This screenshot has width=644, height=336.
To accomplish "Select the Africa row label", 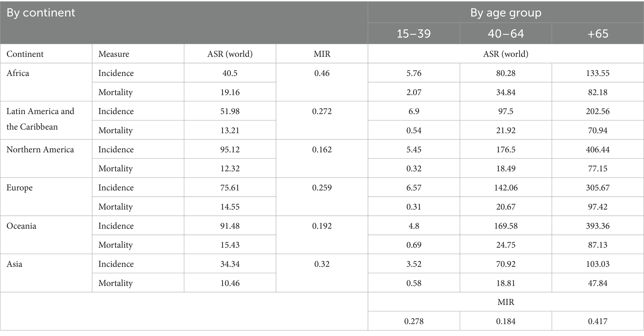I will tap(18, 73).
